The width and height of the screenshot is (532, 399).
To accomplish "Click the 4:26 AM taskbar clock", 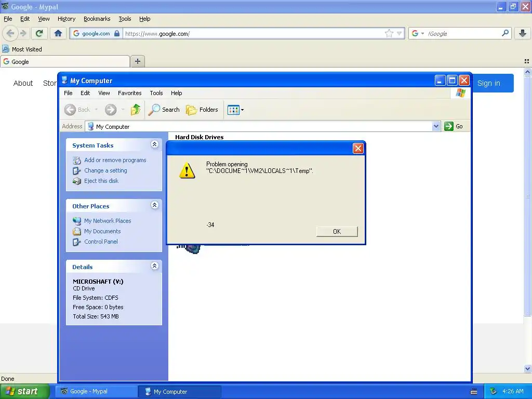I will (513, 392).
